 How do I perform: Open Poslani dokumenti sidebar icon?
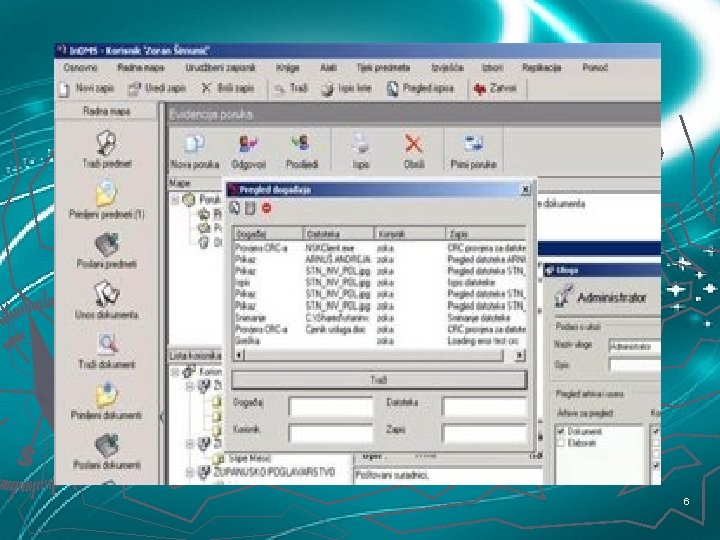coord(107,445)
